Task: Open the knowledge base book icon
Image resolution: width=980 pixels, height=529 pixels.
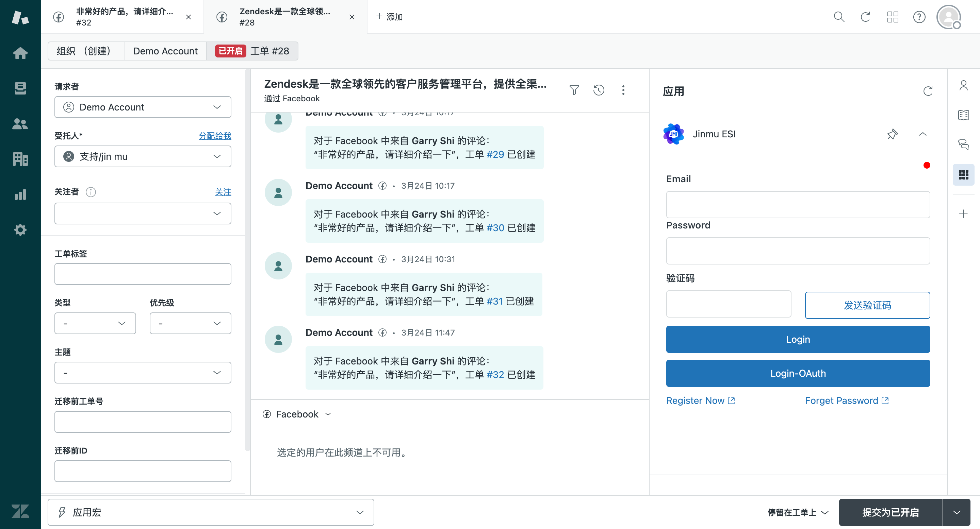Action: click(963, 115)
